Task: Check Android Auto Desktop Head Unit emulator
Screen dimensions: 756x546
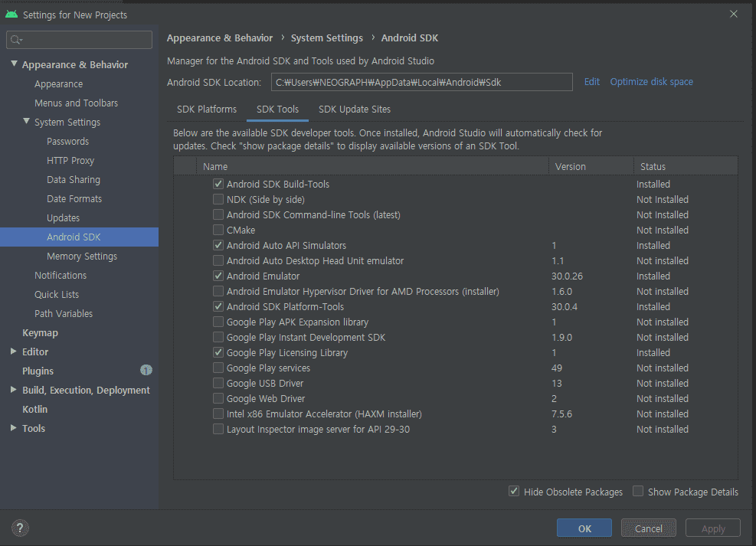Action: point(218,260)
